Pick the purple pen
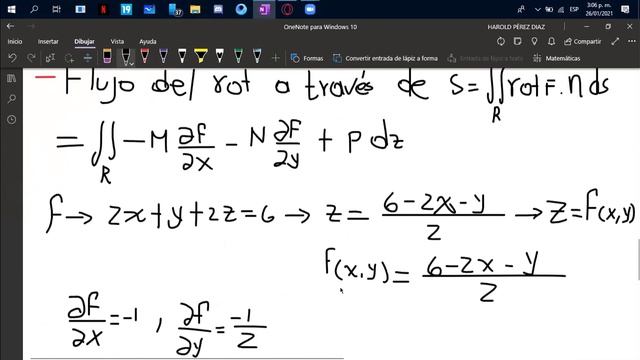Image resolution: width=640 pixels, height=360 pixels. pos(163,56)
